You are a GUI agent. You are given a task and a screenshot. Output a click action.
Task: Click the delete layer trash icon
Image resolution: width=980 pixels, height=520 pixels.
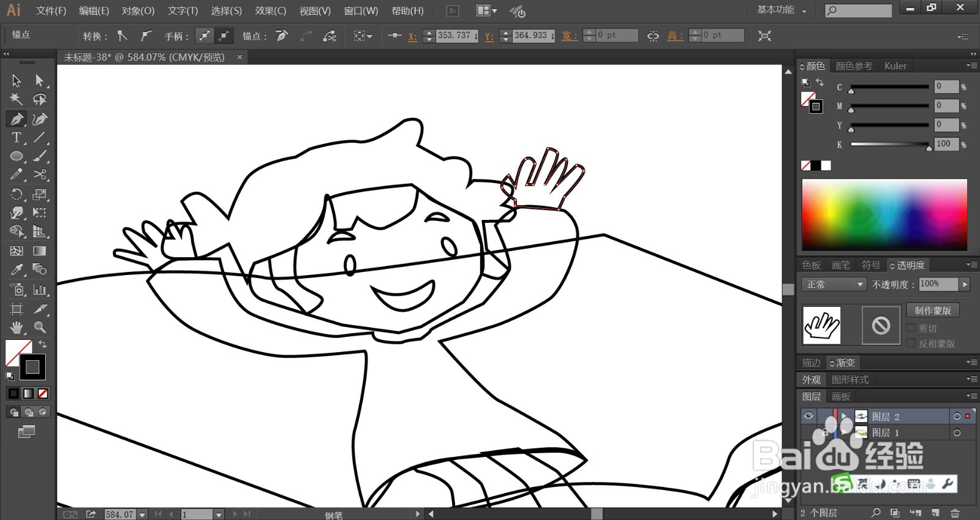tap(955, 513)
